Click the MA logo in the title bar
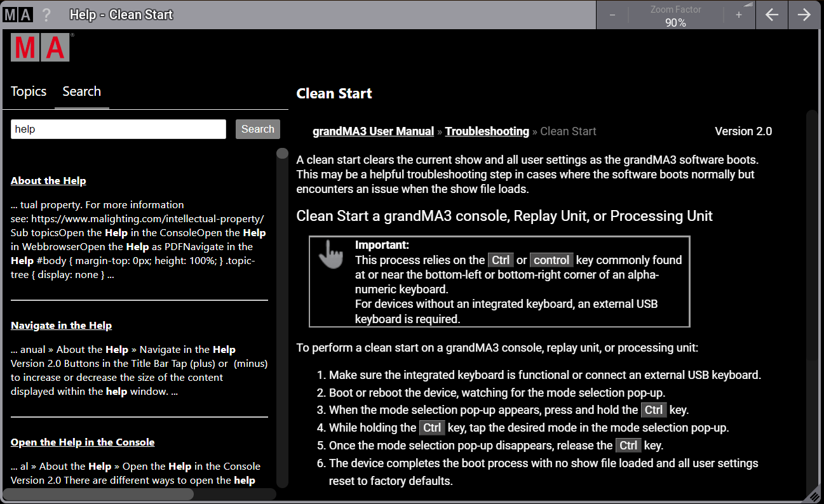 tap(17, 14)
